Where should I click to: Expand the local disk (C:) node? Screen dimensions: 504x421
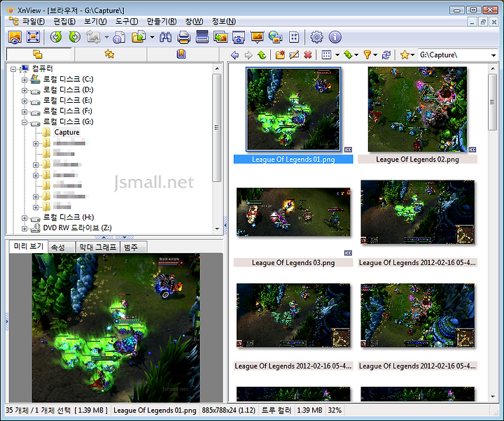pyautogui.click(x=24, y=80)
